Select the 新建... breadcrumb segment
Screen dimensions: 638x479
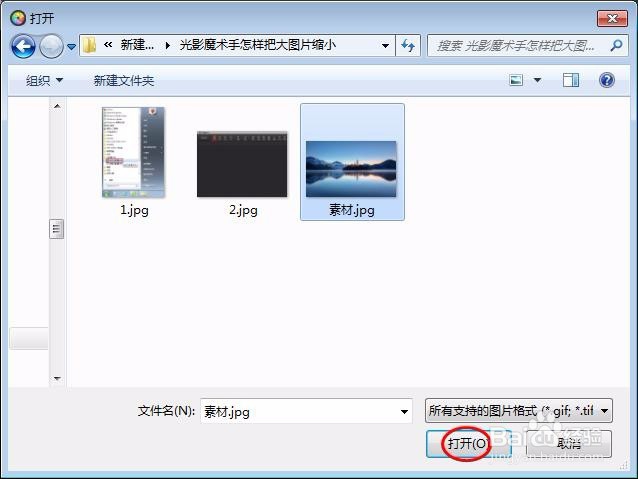[137, 45]
